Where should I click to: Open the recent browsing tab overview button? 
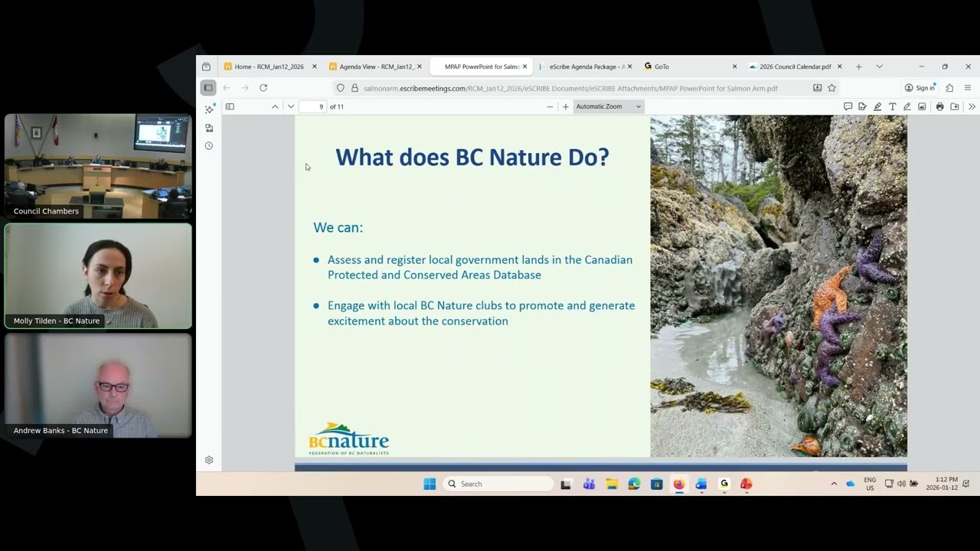coord(206,67)
